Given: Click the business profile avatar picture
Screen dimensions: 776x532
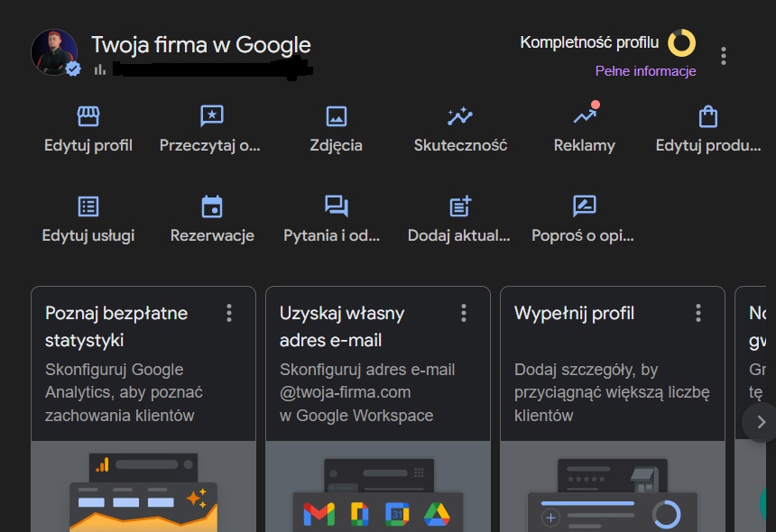Looking at the screenshot, I should point(53,51).
